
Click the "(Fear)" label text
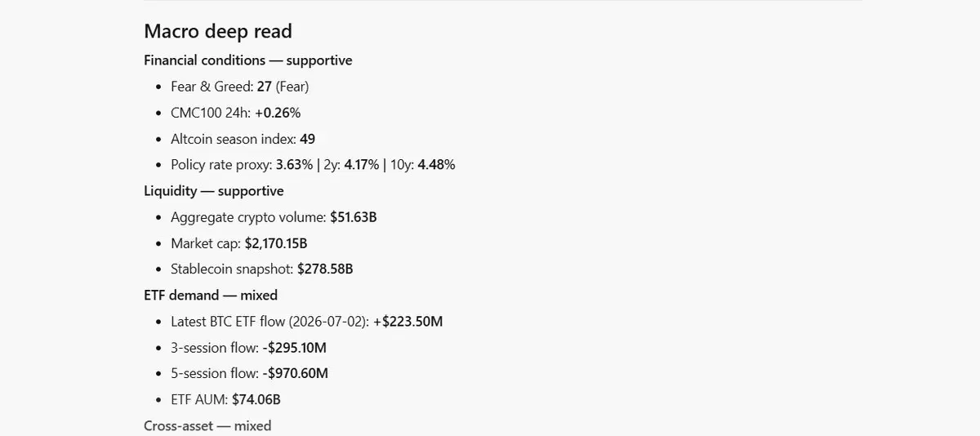(x=292, y=87)
